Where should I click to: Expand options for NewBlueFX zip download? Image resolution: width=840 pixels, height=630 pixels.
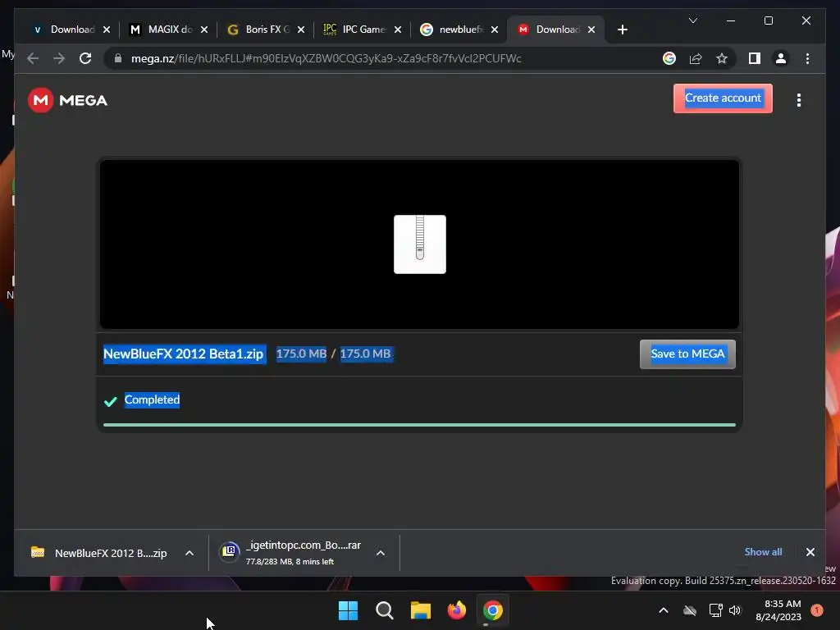pyautogui.click(x=189, y=553)
